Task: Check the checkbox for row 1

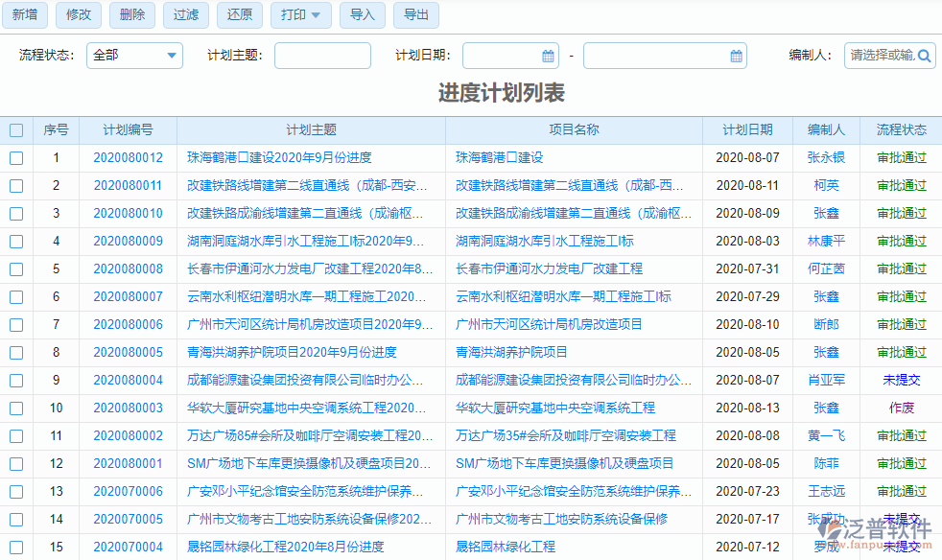Action: pos(15,158)
